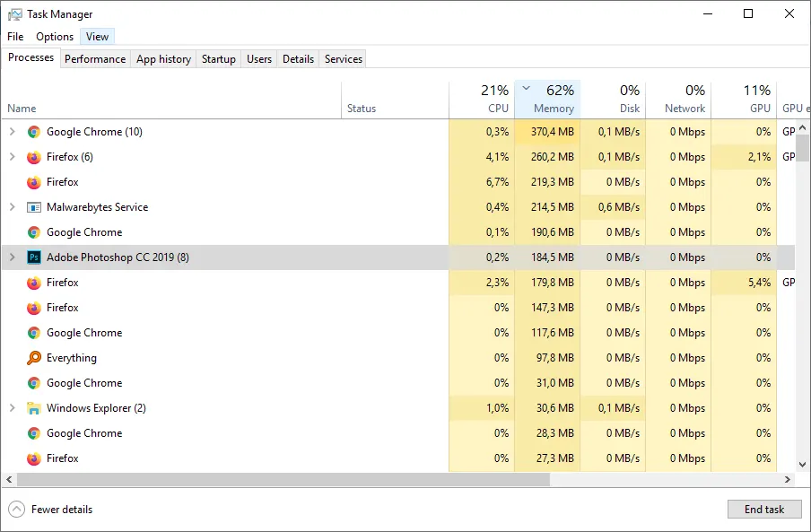Select the Processes tab
Screen dimensions: 811x532
tap(31, 57)
